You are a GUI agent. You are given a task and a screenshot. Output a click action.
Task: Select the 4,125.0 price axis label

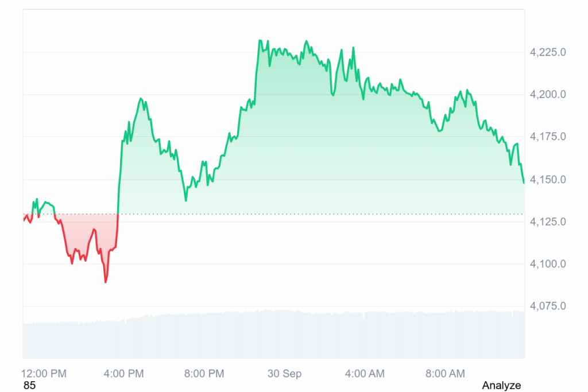tap(548, 222)
